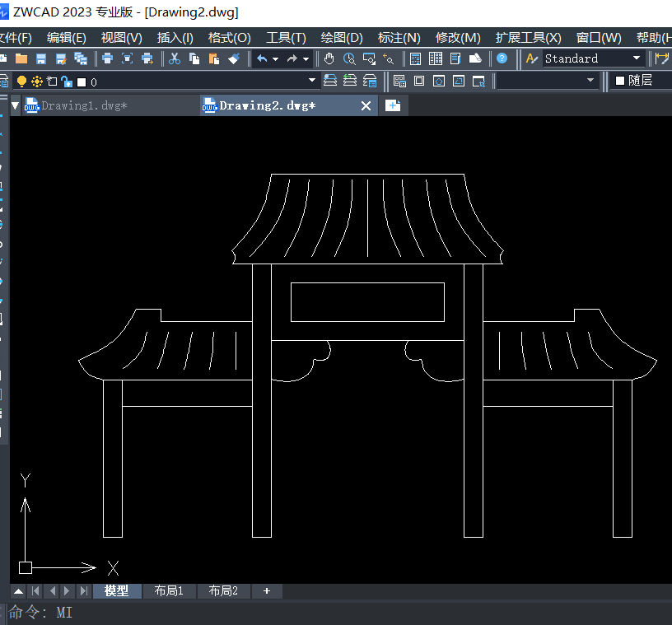Image resolution: width=672 pixels, height=625 pixels.
Task: Close the Drawing2.dwg tab
Action: tap(366, 106)
